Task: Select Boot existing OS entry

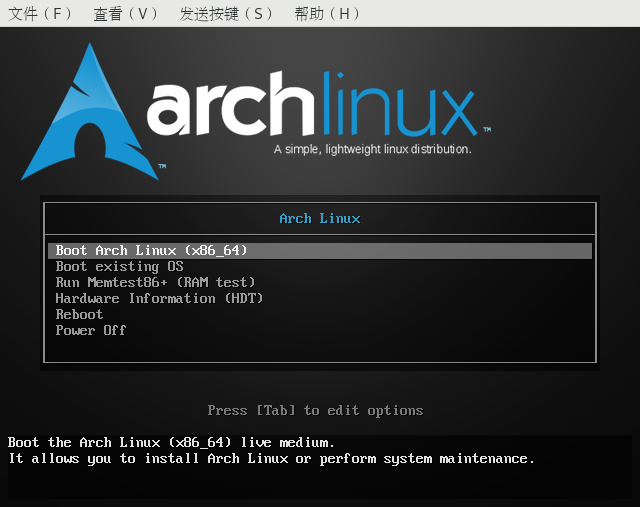Action: [x=119, y=267]
